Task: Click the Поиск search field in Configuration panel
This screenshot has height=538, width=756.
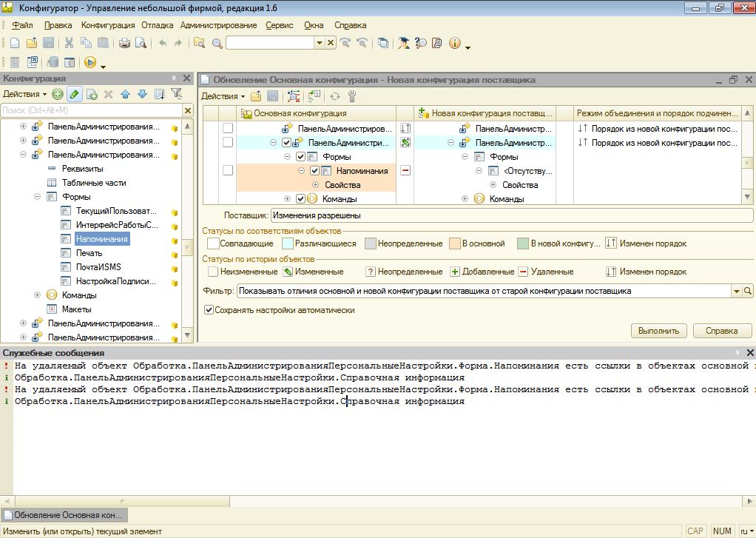Action: pyautogui.click(x=90, y=110)
